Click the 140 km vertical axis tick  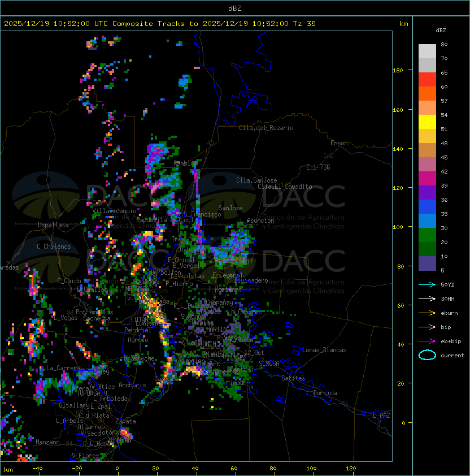(x=398, y=149)
